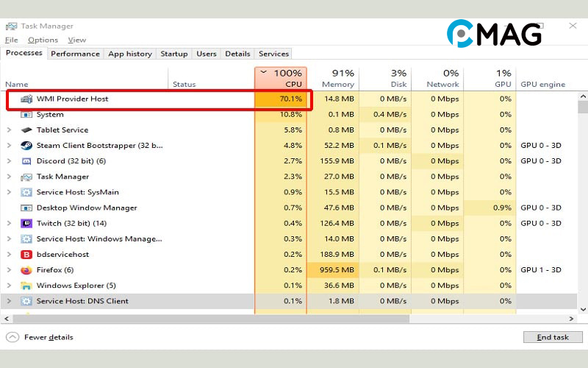Viewport: 588px width, 368px height.
Task: Click the Steam Client Bootstrapper icon
Action: coord(26,145)
